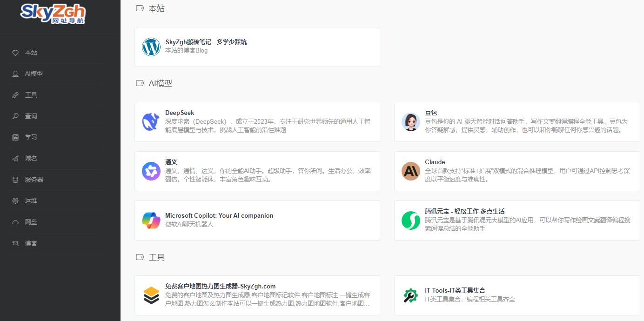The image size is (644, 321).
Task: Click the person icon beside sidebar AI模型
Action: coord(15,74)
